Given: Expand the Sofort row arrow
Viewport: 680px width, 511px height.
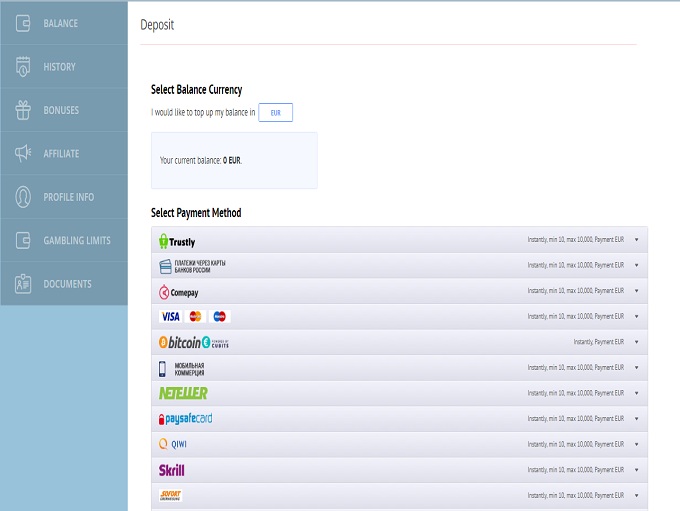Looking at the screenshot, I should pyautogui.click(x=637, y=495).
